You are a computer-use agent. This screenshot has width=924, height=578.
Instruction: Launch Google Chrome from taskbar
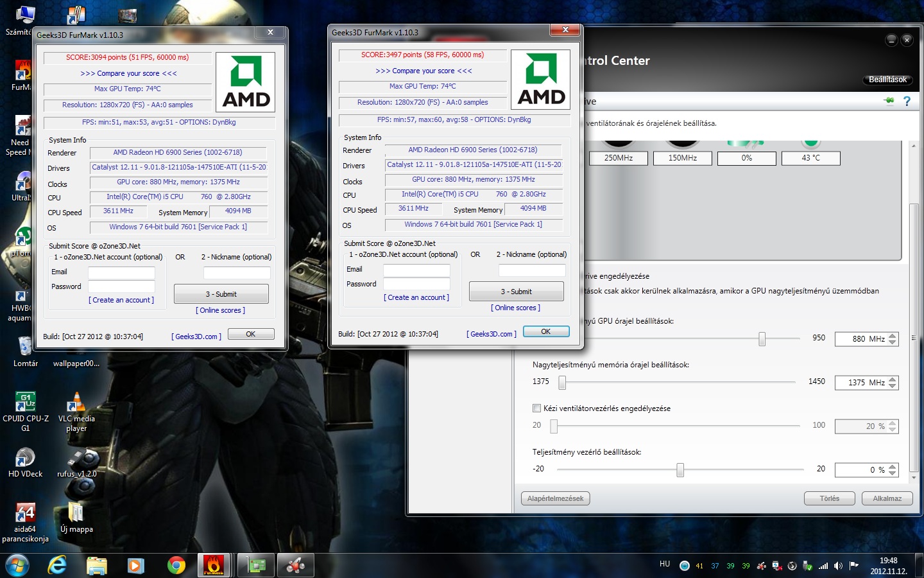pos(176,566)
